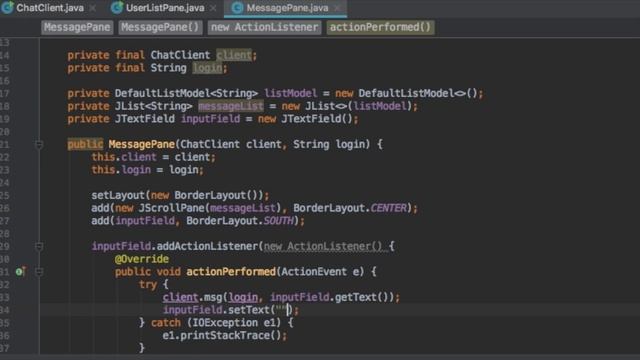The image size is (640, 360).
Task: Click the MessagePane() constructor breadcrumb
Action: tap(160, 27)
